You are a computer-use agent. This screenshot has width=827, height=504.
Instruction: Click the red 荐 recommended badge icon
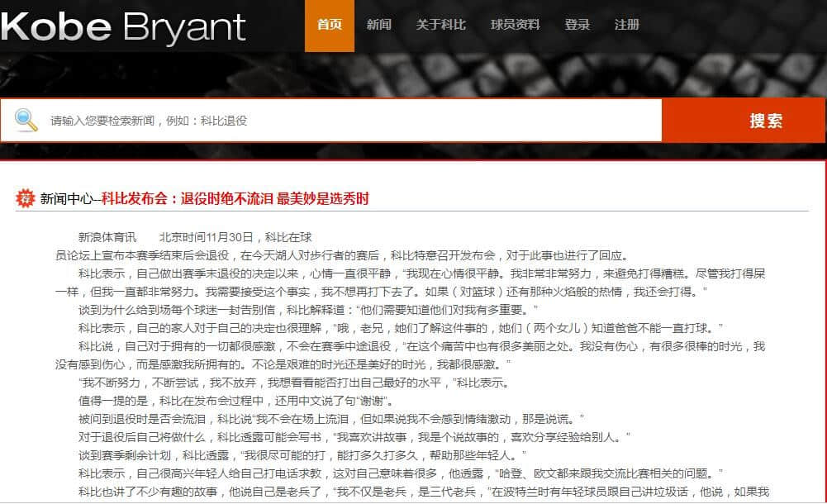[x=26, y=198]
